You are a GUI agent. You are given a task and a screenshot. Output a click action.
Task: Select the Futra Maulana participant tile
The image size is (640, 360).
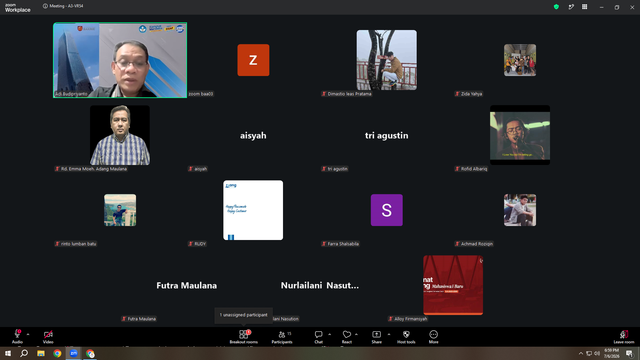pos(187,285)
